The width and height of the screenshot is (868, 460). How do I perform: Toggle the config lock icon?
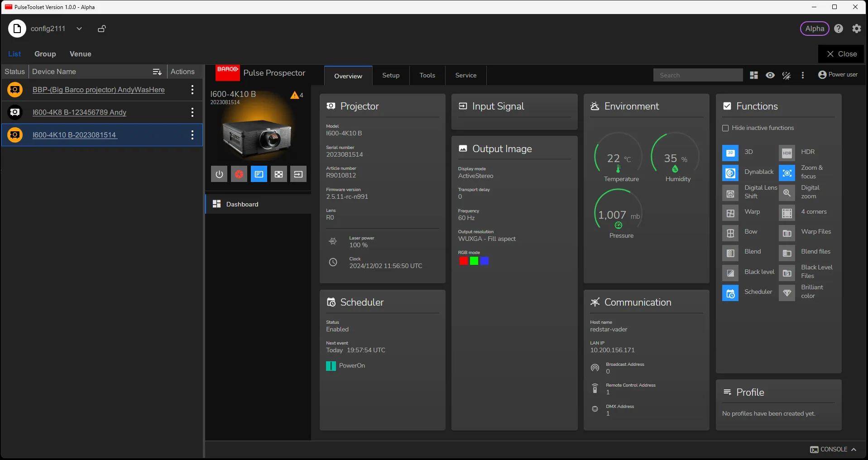click(102, 29)
